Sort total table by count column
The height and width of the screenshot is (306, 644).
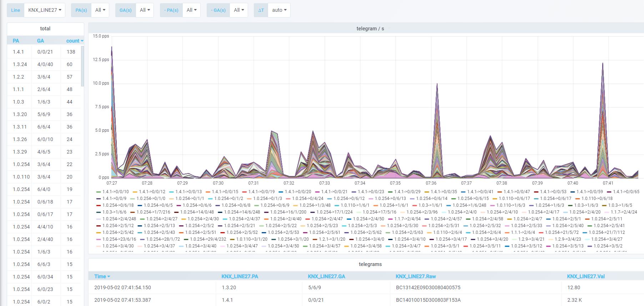[74, 41]
